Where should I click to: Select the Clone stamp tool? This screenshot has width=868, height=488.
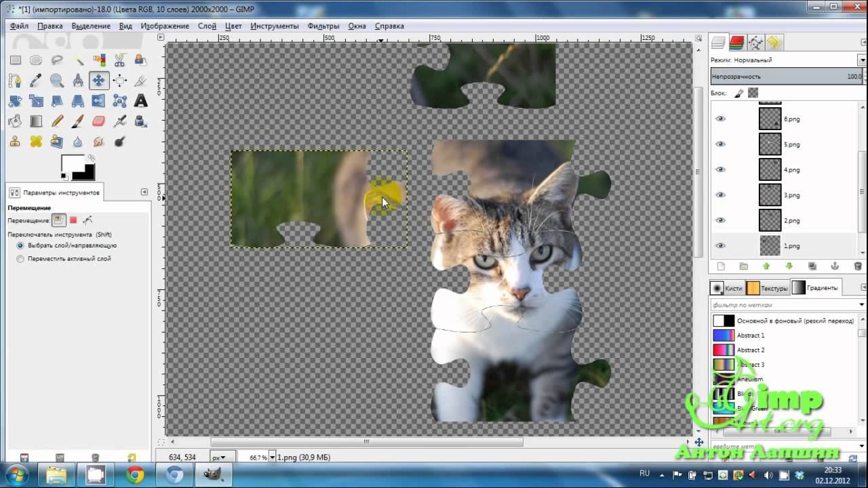click(15, 142)
